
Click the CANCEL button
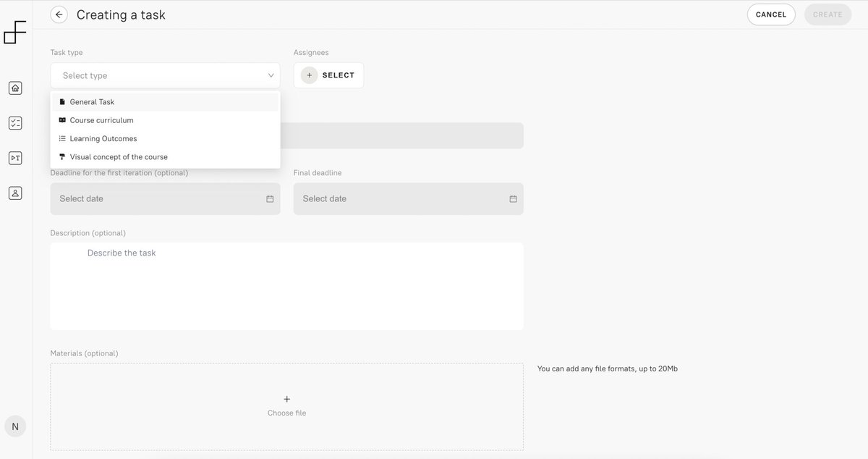[x=771, y=14]
